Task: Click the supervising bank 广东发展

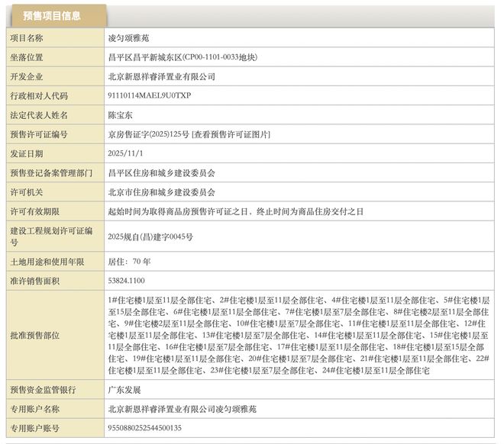Action: tap(121, 391)
